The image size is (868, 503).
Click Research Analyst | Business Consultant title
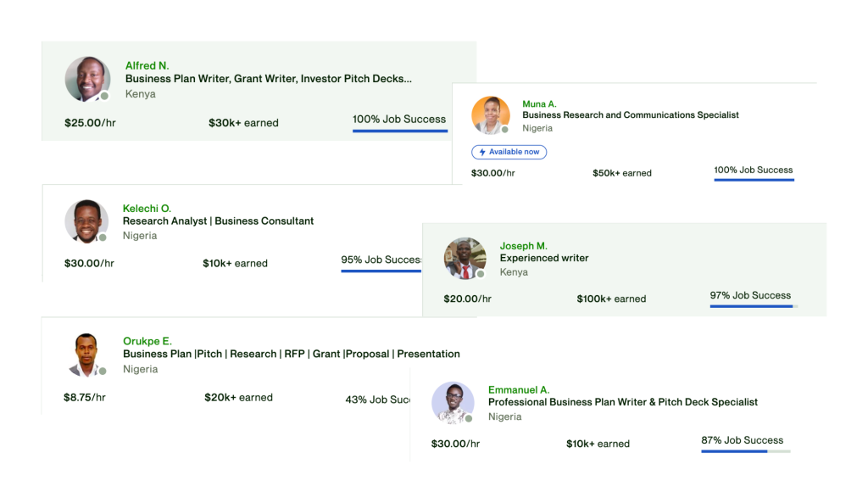218,221
